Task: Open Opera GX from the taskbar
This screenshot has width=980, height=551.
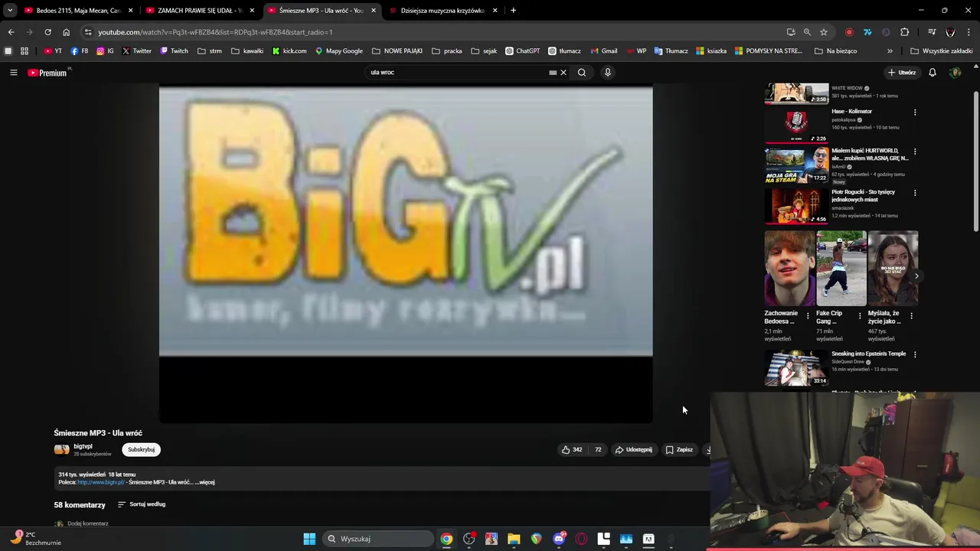Action: click(x=581, y=539)
